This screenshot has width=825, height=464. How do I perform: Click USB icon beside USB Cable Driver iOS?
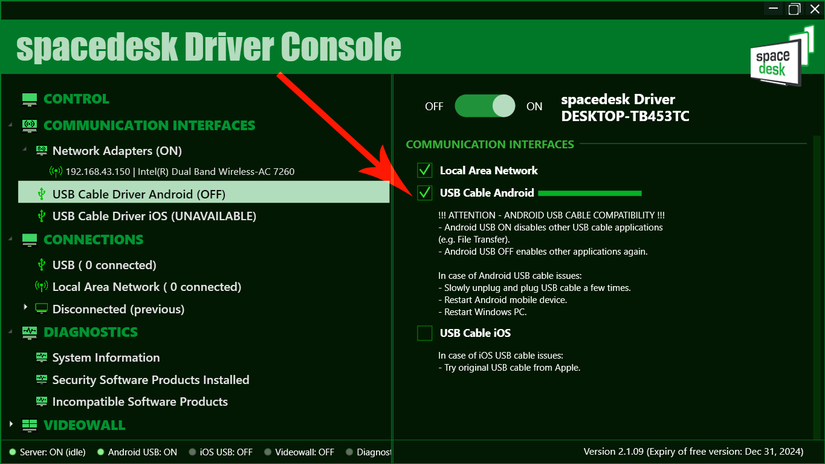coord(41,216)
